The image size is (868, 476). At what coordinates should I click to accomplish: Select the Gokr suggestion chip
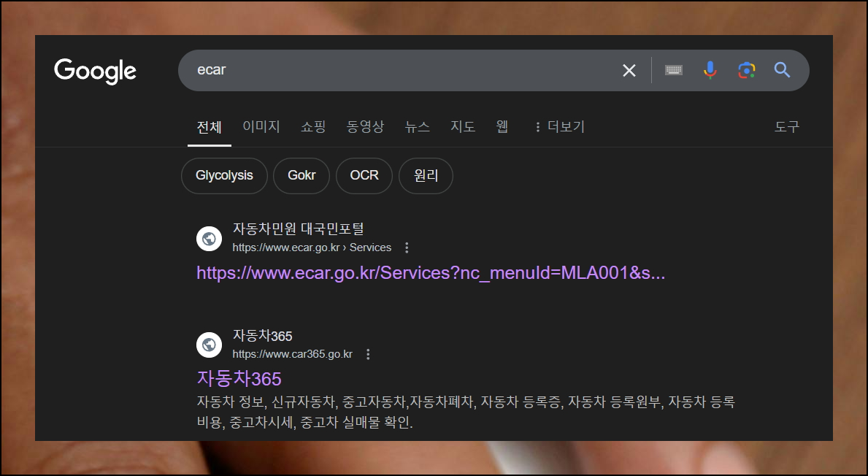coord(302,176)
